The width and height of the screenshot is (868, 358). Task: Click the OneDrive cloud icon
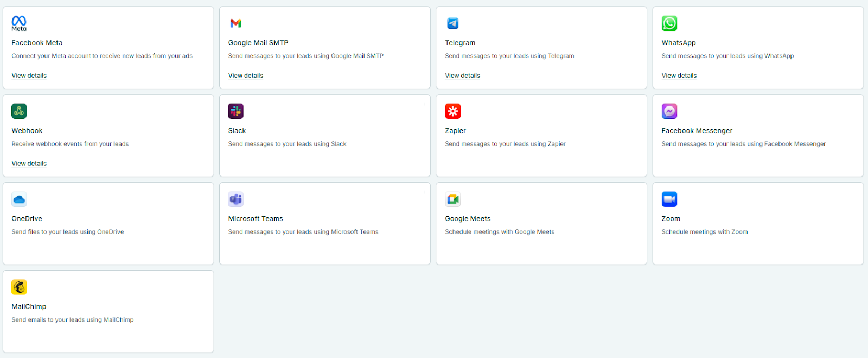click(x=19, y=199)
